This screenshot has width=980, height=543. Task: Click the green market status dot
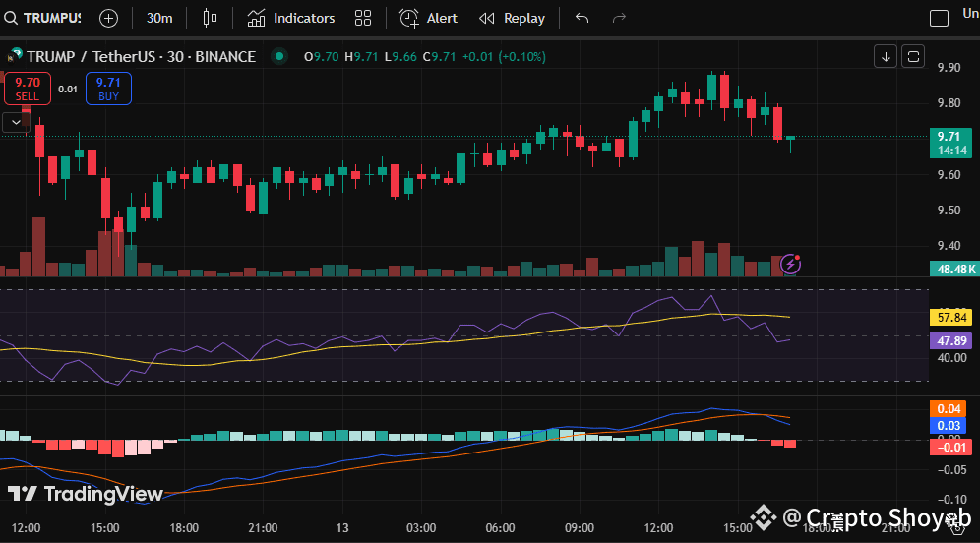[280, 57]
